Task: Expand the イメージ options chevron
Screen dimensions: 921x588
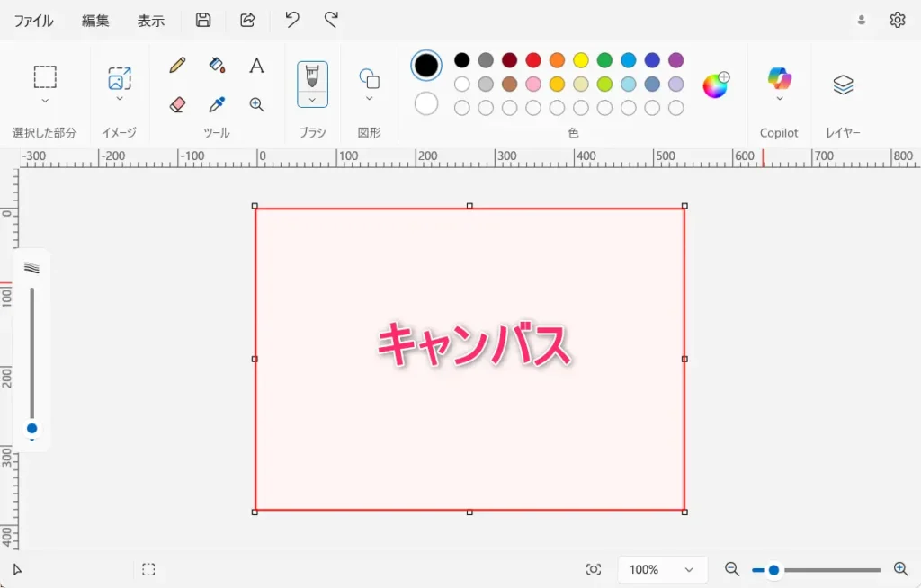Action: point(120,99)
